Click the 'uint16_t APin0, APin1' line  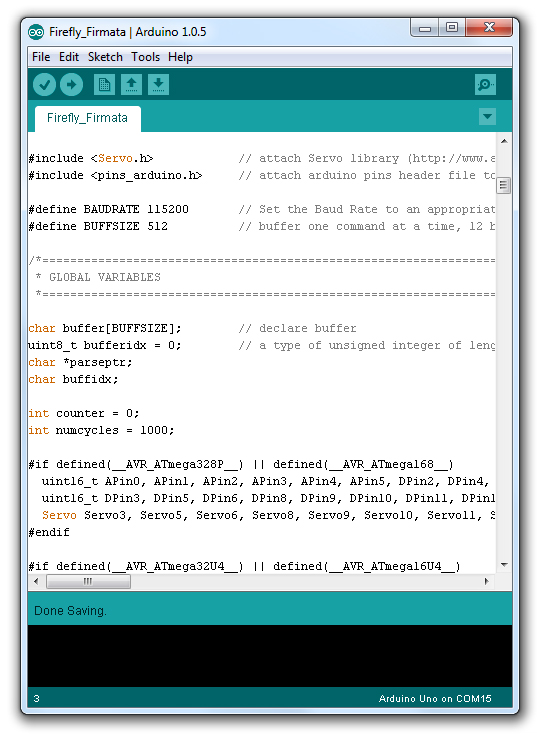[265, 482]
